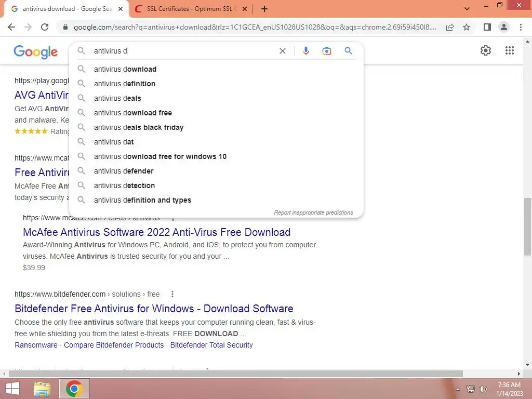Viewport: 532px width, 399px height.
Task: Switch to SSL Certificates Optimum tab
Action: point(191,9)
